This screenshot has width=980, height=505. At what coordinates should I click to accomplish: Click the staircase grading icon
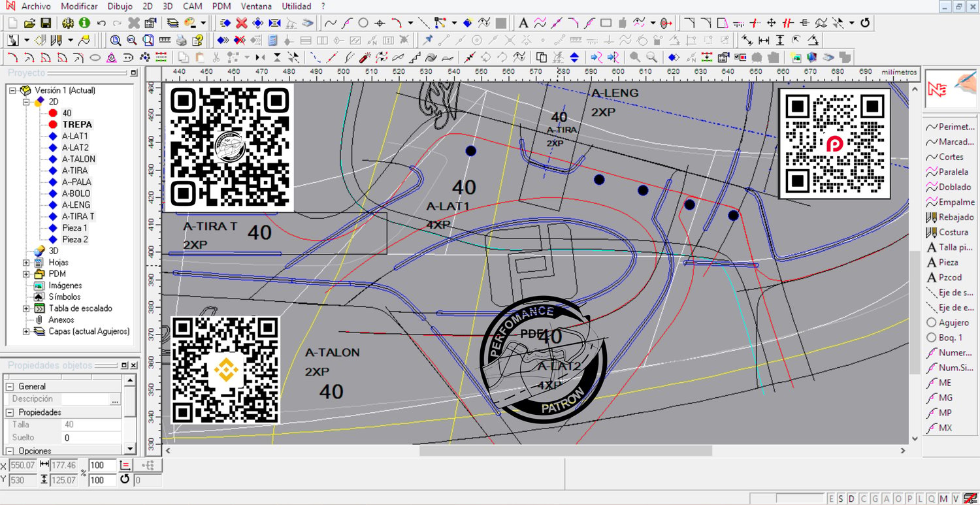(416, 57)
